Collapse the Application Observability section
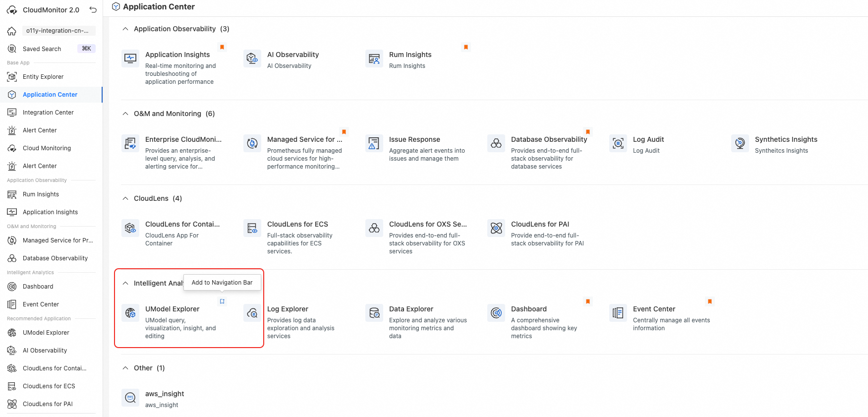The width and height of the screenshot is (868, 417). 125,29
